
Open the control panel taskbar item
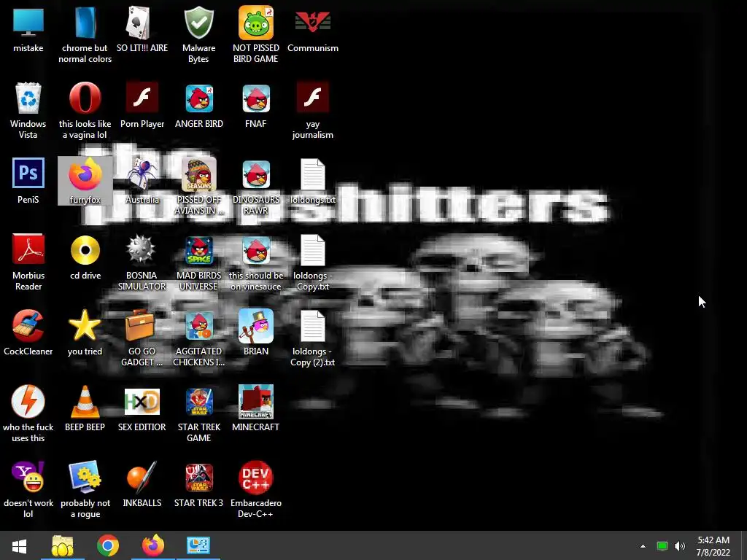click(x=198, y=545)
